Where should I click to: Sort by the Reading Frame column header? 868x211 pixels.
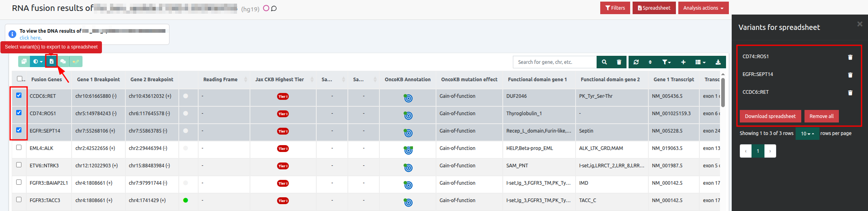tap(220, 80)
